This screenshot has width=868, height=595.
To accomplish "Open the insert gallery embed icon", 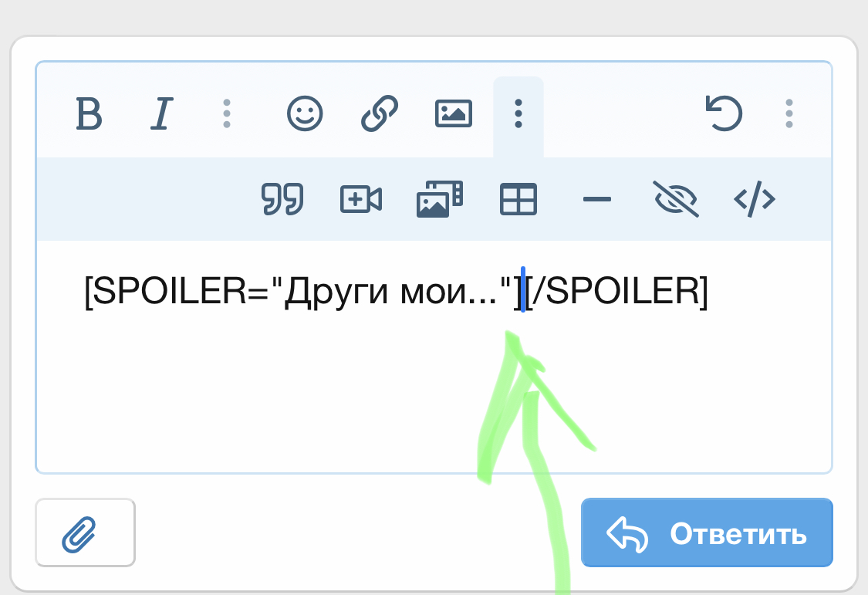I will point(440,200).
